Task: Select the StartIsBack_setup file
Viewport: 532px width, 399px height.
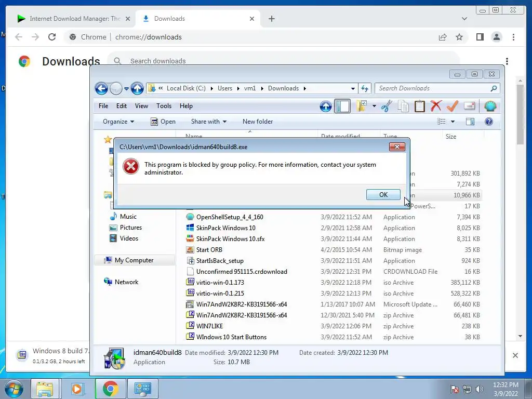Action: 220,261
